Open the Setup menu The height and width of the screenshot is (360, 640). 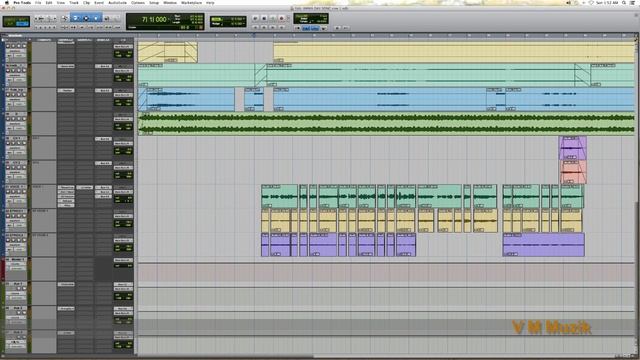154,2
